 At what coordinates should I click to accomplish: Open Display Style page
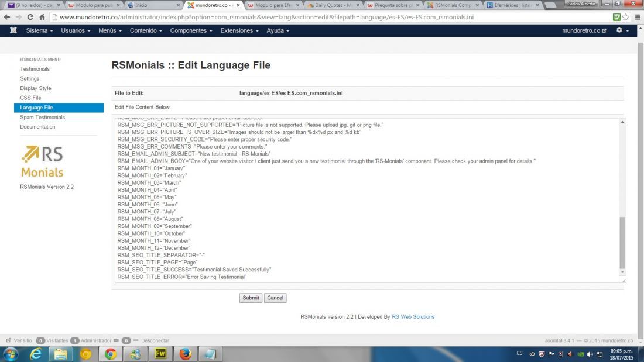(x=36, y=88)
